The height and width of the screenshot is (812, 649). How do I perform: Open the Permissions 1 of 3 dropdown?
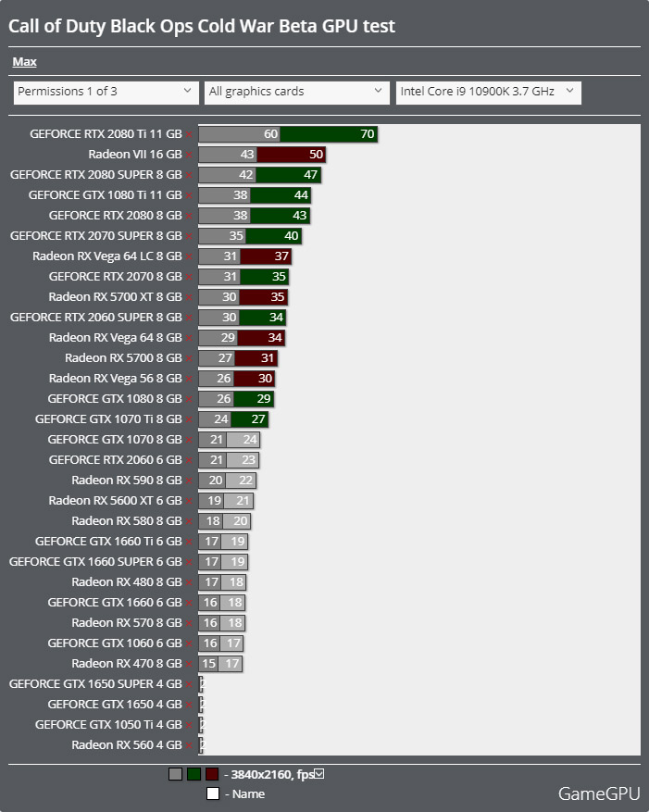(106, 93)
